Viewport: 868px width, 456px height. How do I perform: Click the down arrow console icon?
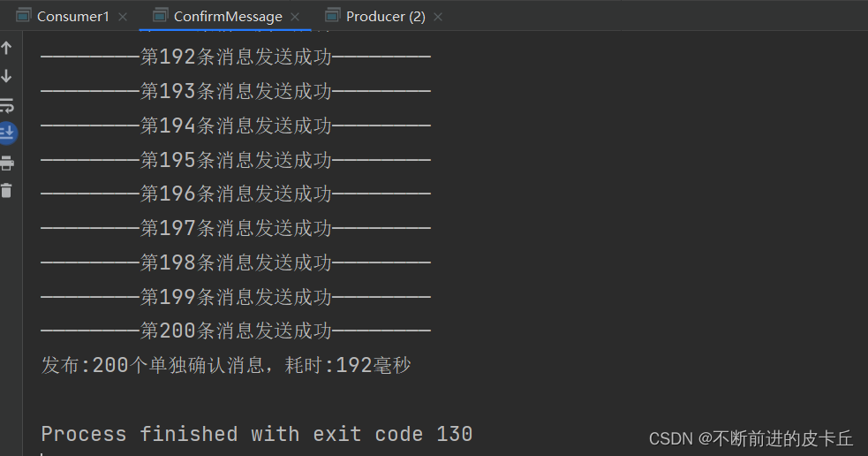[7, 77]
